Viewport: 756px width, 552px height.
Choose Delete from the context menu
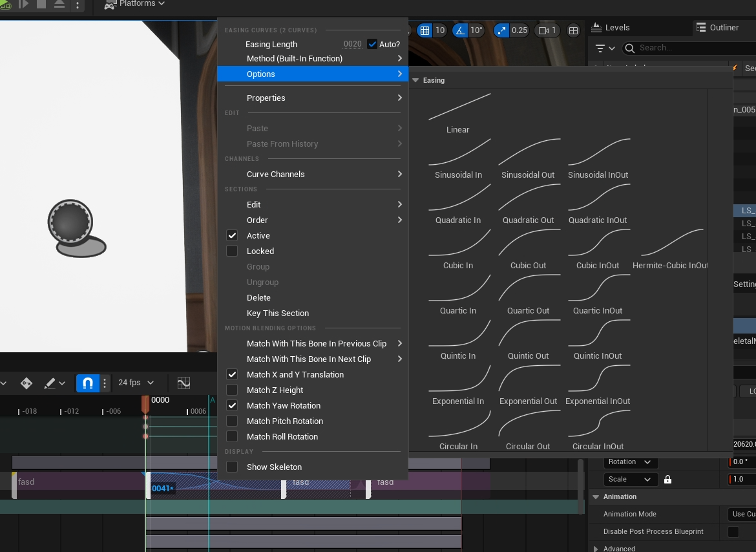pyautogui.click(x=313, y=297)
